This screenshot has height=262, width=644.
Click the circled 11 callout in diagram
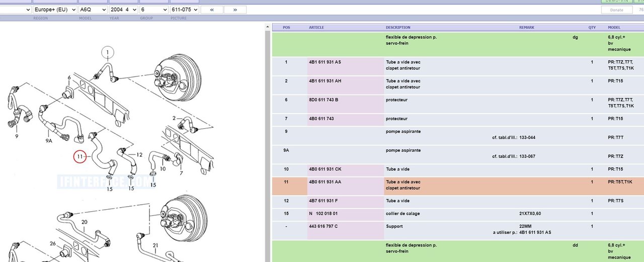click(x=80, y=157)
